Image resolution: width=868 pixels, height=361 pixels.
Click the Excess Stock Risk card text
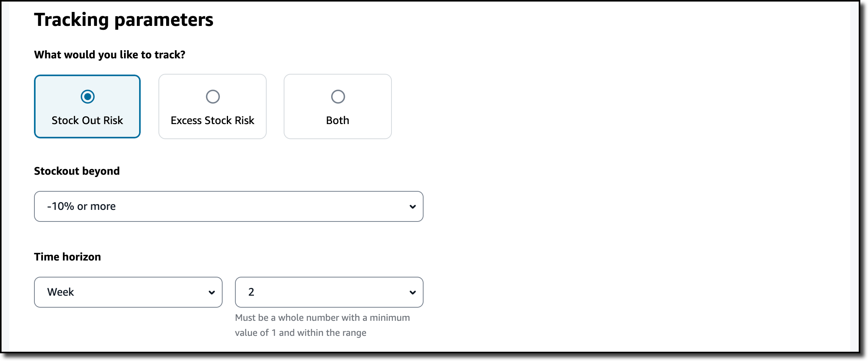click(213, 121)
